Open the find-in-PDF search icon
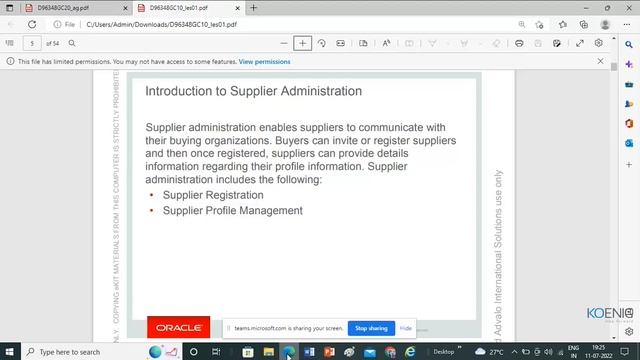The height and width of the screenshot is (360, 640). point(72,43)
